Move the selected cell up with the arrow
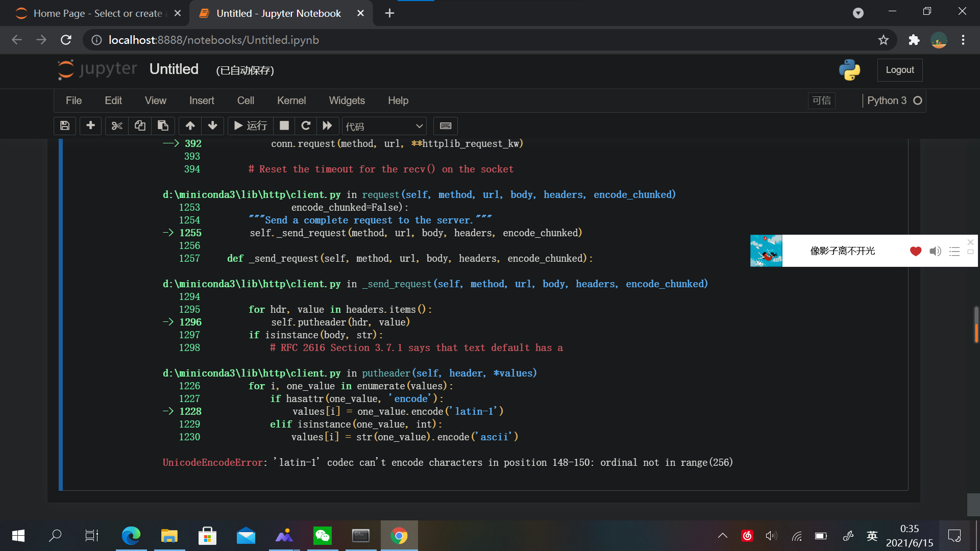The image size is (980, 551). (x=190, y=126)
